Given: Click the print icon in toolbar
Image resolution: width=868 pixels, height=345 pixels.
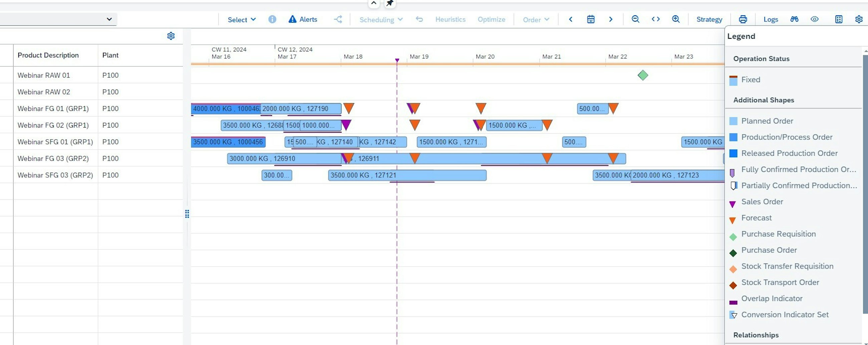Looking at the screenshot, I should pos(743,19).
